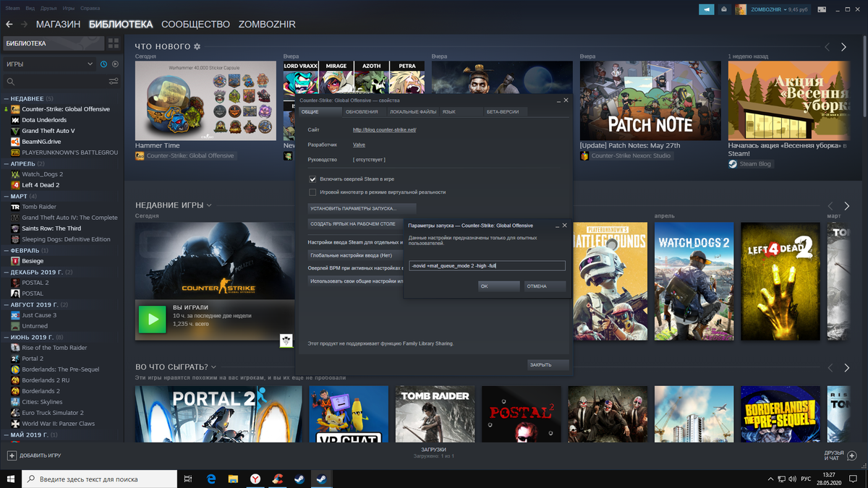Open Steam announcements broadcast icon
Image resolution: width=868 pixels, height=488 pixels.
(x=706, y=9)
